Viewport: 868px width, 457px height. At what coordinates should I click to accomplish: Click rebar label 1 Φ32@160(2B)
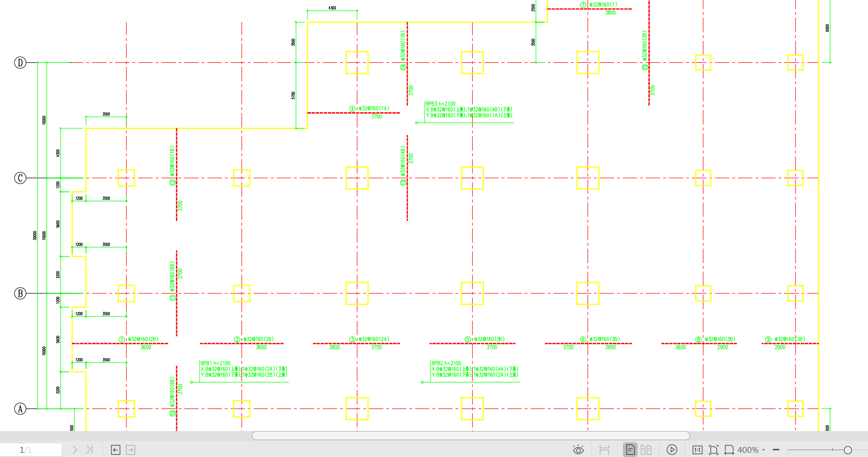(139, 339)
